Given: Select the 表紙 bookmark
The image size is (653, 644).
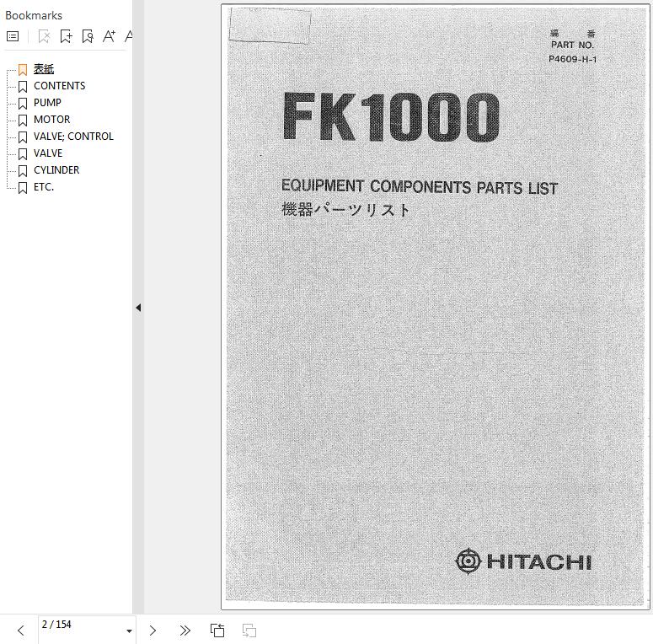Looking at the screenshot, I should (x=44, y=69).
